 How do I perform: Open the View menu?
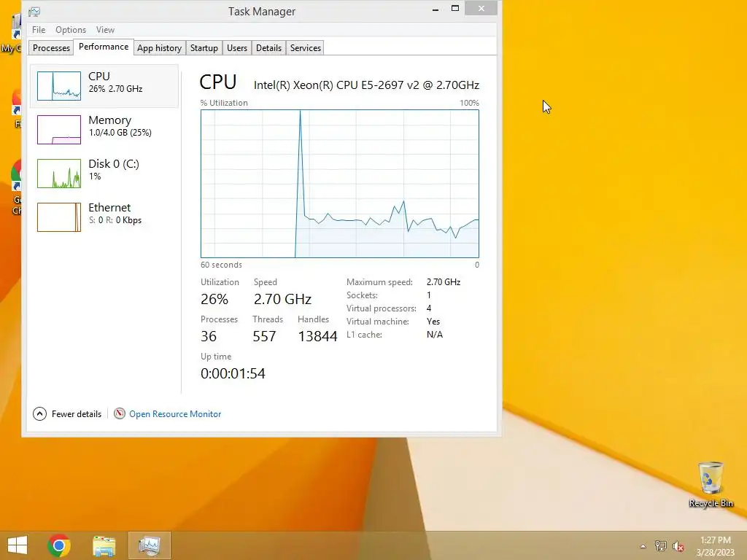pyautogui.click(x=105, y=29)
